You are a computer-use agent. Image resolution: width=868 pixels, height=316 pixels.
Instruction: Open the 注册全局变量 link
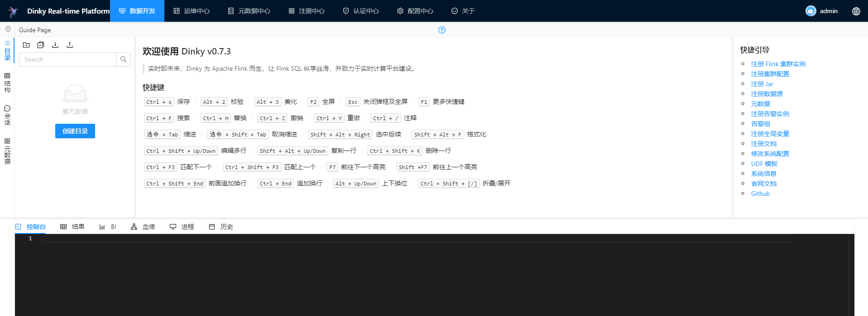coord(770,134)
